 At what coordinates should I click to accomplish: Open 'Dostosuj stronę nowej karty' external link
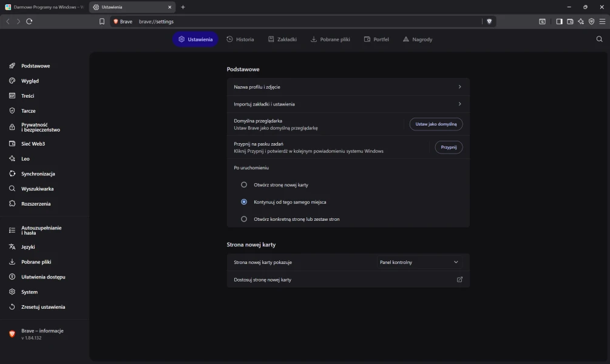point(459,280)
